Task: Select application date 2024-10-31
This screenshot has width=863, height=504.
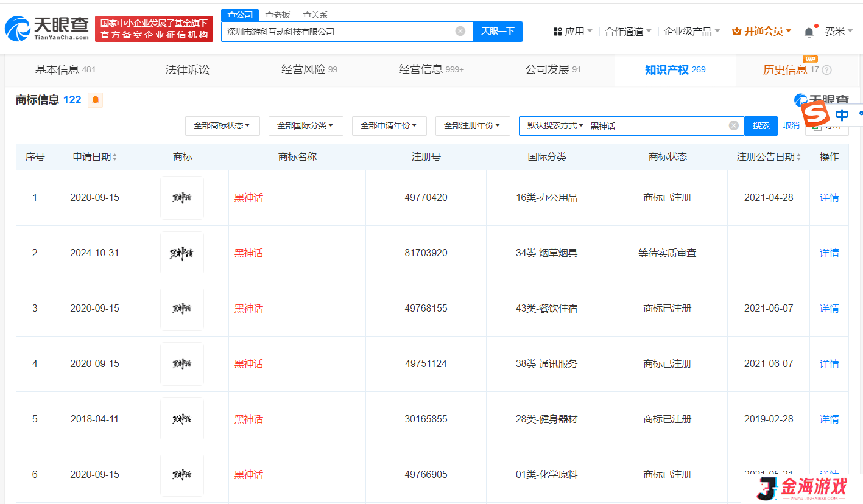Action: (94, 253)
